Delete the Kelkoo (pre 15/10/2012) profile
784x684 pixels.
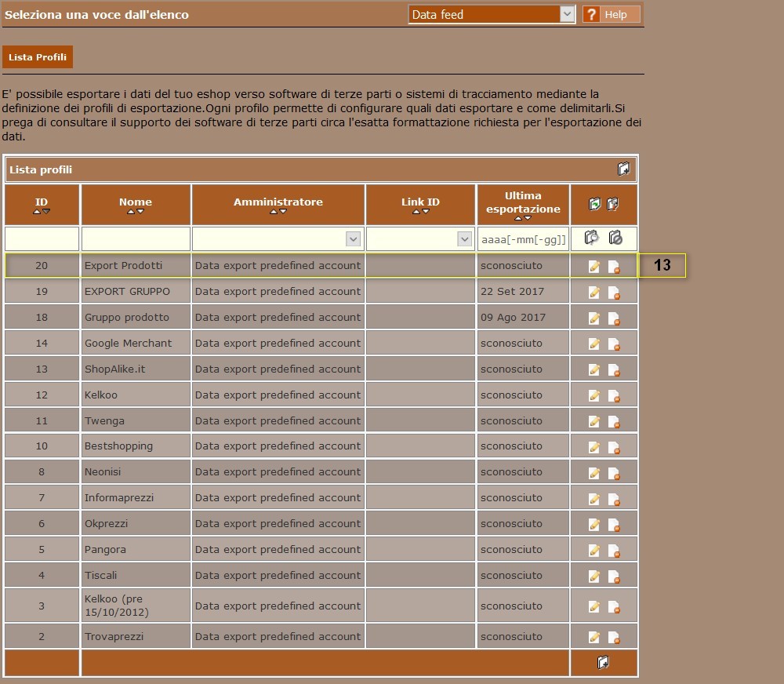click(x=614, y=607)
